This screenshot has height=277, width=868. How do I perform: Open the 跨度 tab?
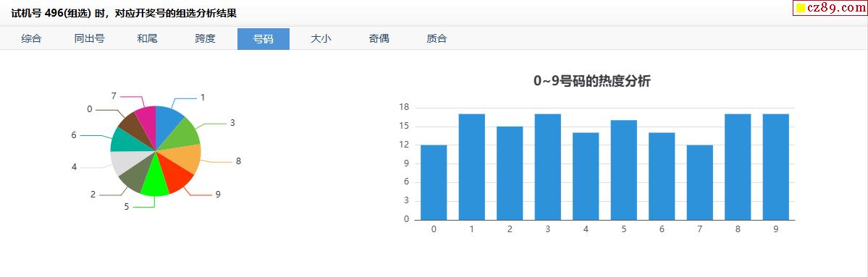click(x=206, y=39)
